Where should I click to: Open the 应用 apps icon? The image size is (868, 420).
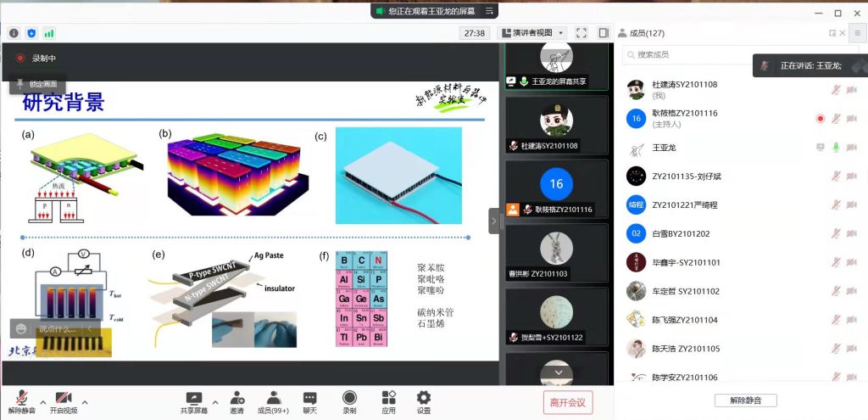click(x=388, y=402)
